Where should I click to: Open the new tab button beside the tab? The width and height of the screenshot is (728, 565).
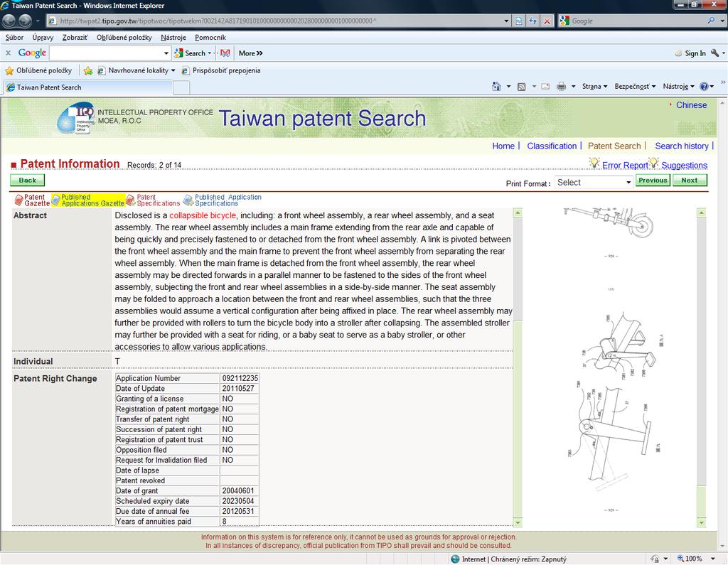181,87
